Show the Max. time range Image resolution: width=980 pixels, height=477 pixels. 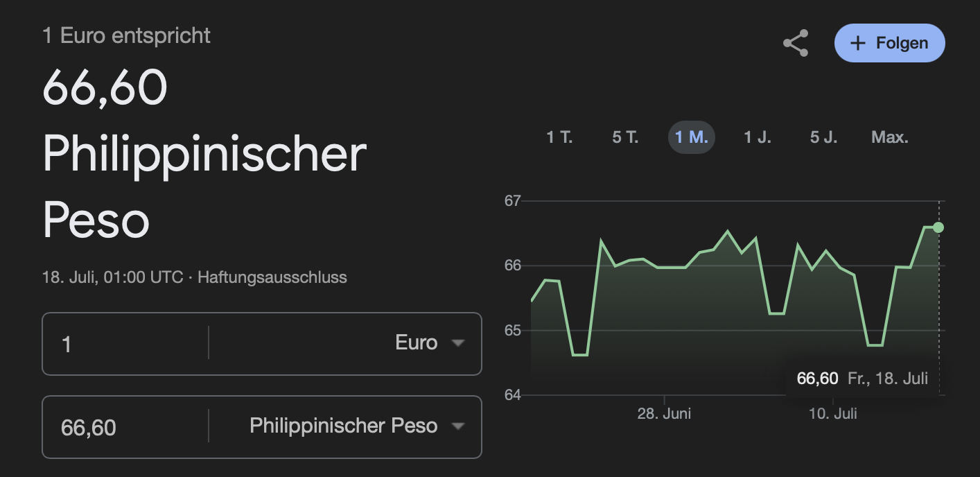[x=890, y=137]
